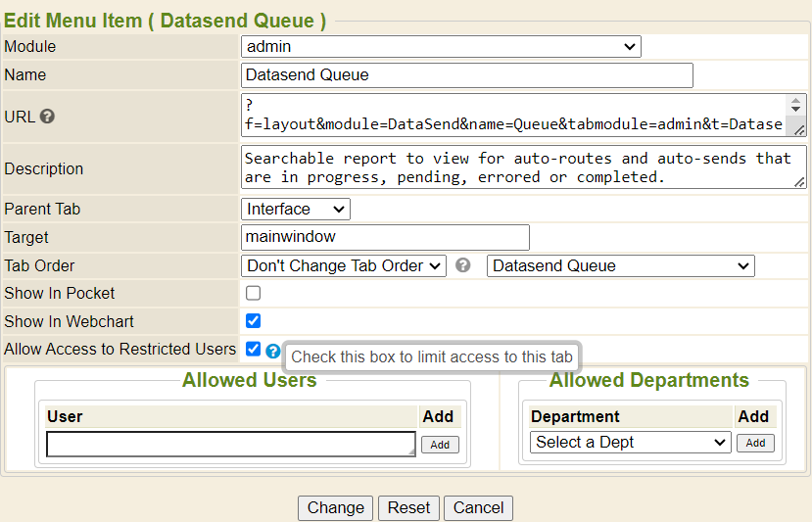Viewport: 812px width, 522px height.
Task: Enable the Show In Pocket checkbox
Action: 254,293
